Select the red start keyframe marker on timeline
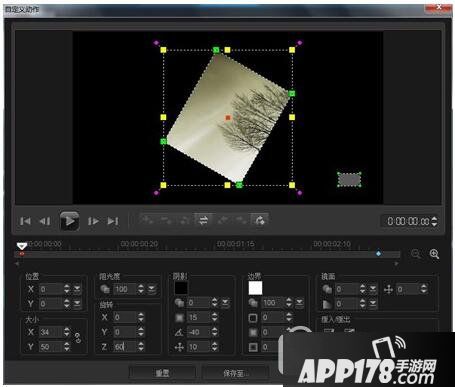This screenshot has width=455, height=387. pyautogui.click(x=22, y=254)
